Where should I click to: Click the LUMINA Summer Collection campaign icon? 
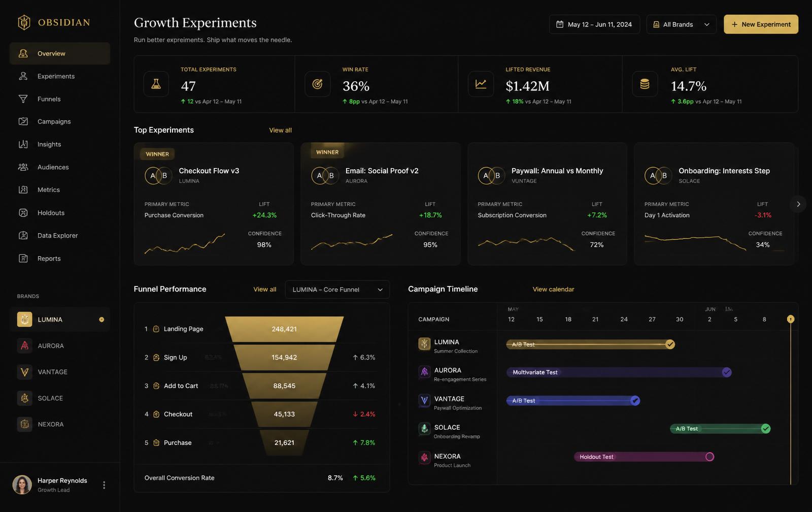click(424, 344)
